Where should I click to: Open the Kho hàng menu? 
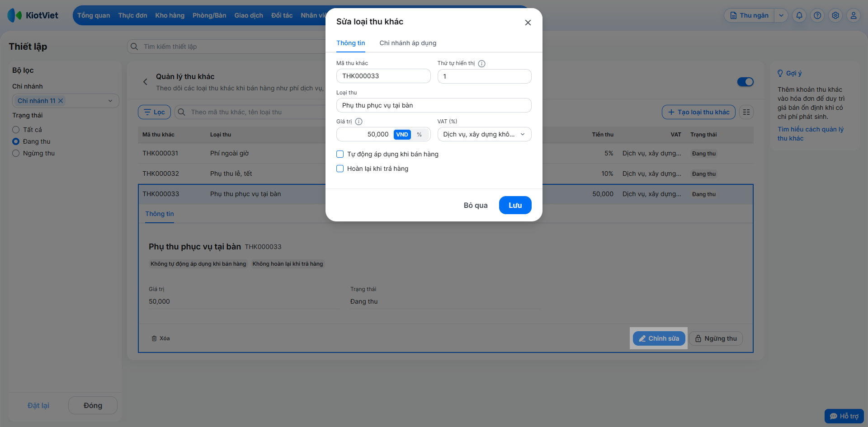coord(170,15)
